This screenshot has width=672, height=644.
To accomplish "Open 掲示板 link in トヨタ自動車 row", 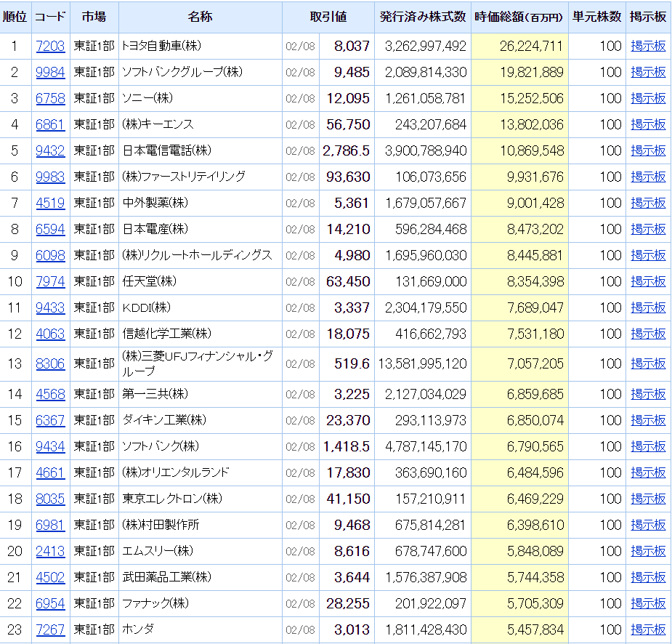I will [x=648, y=46].
